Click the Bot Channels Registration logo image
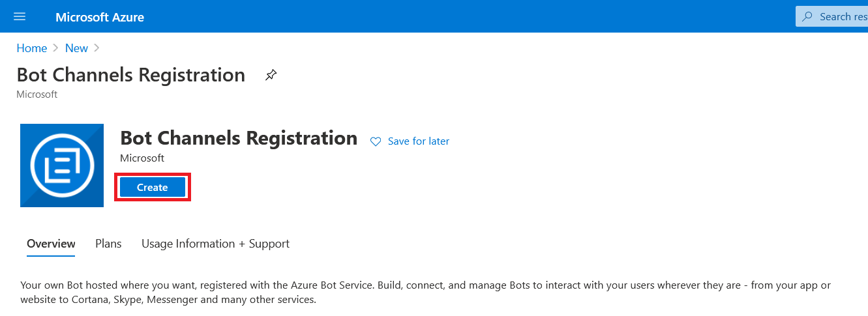This screenshot has height=316, width=868. 62,165
